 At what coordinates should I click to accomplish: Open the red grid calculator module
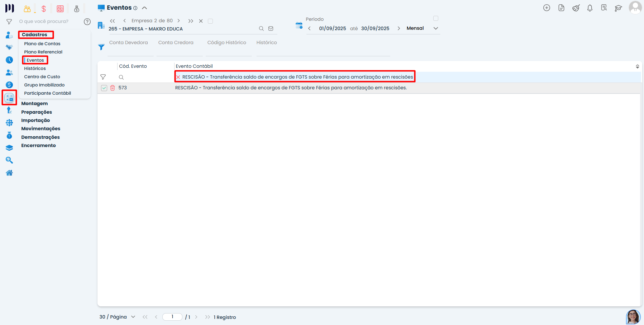pos(60,9)
